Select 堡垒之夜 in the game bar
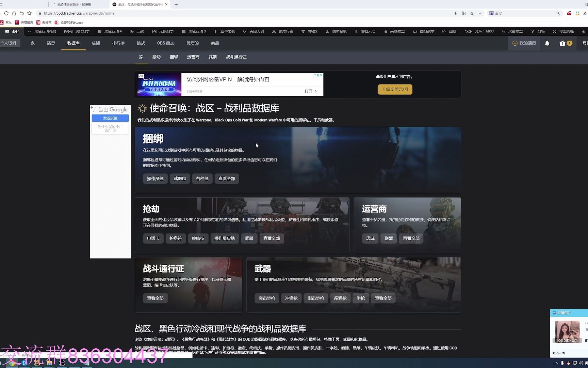Image resolution: width=588 pixels, height=368 pixels. (225, 31)
